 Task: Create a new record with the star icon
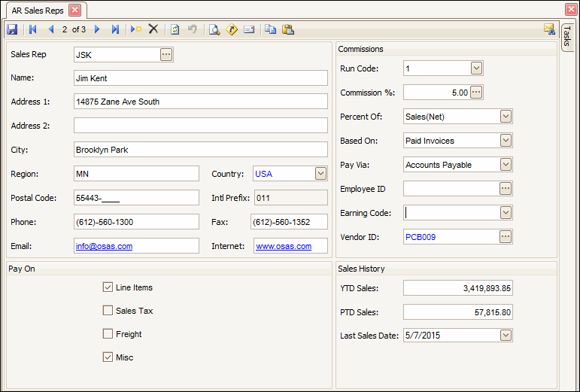[x=135, y=29]
